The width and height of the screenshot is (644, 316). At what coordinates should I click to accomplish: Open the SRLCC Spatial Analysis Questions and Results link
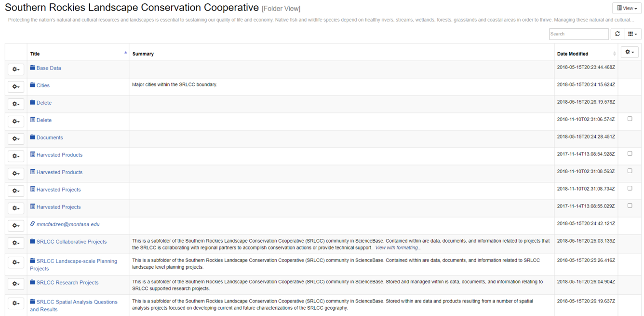[x=73, y=306]
